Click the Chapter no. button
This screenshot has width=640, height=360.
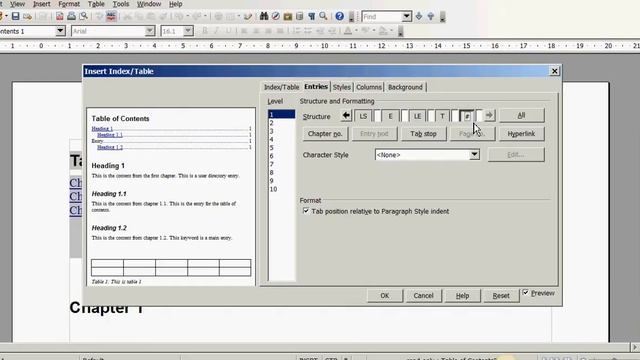pyautogui.click(x=325, y=133)
